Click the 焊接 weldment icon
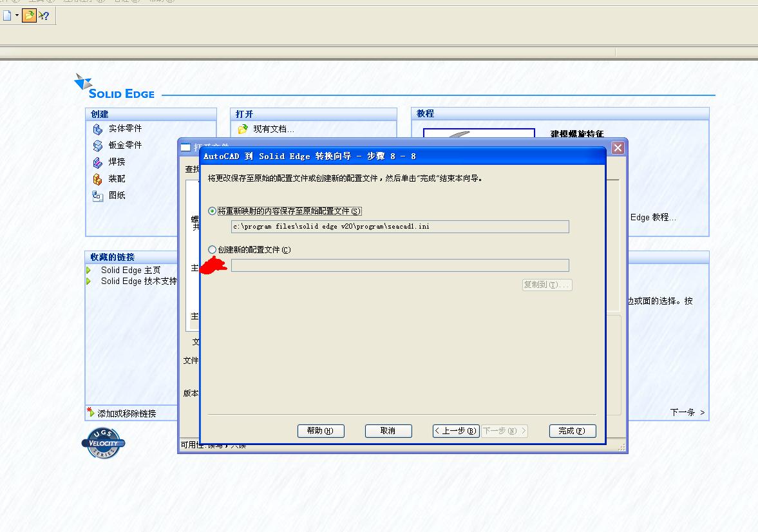The height and width of the screenshot is (532, 758). coord(98,162)
